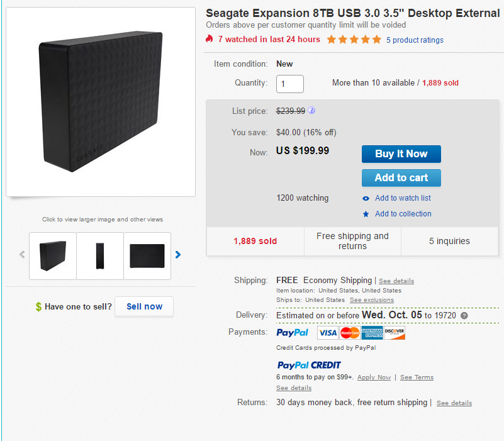Click the delivery estimate info icon

click(x=464, y=315)
